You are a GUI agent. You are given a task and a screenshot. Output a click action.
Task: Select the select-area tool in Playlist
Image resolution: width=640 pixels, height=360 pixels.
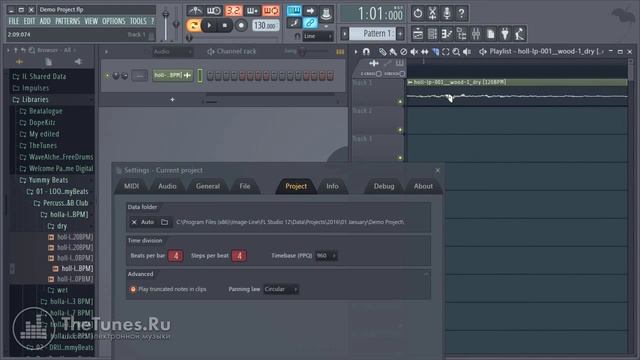(446, 52)
